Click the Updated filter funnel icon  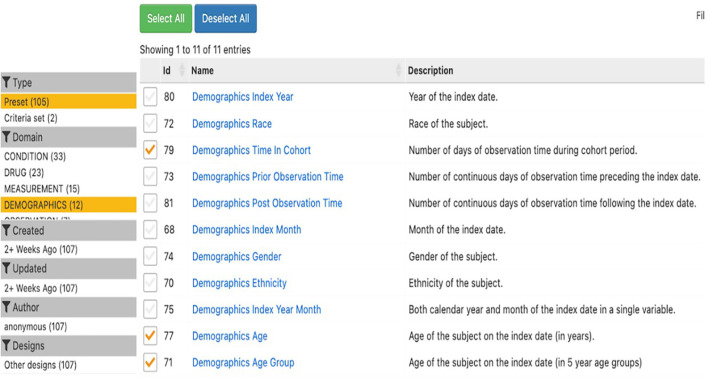coord(6,268)
